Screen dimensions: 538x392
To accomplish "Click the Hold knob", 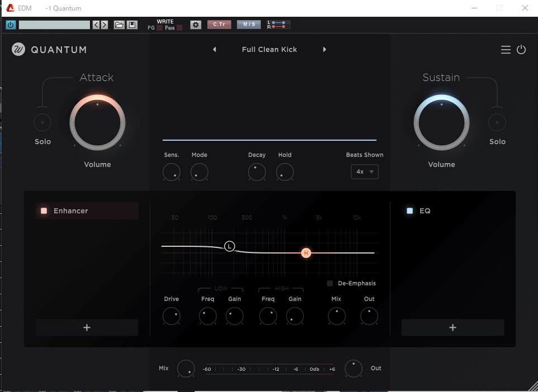I will click(x=285, y=172).
